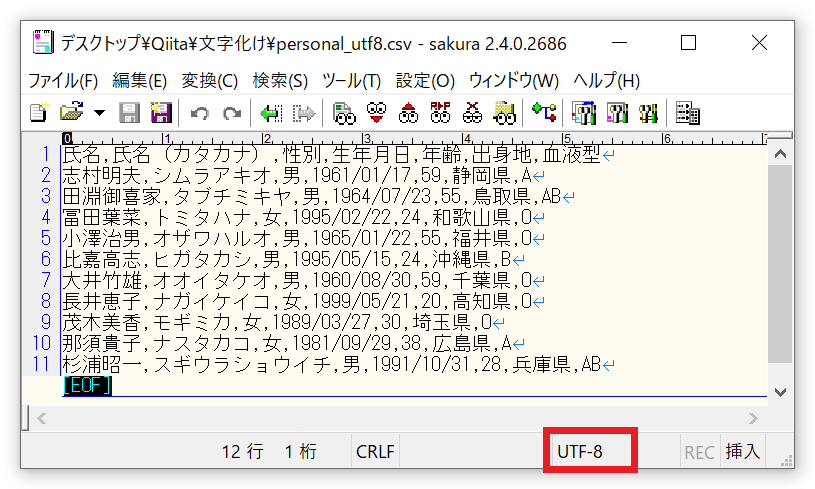The width and height of the screenshot is (815, 489).
Task: Open the ファイル(F) menu
Action: tap(63, 81)
